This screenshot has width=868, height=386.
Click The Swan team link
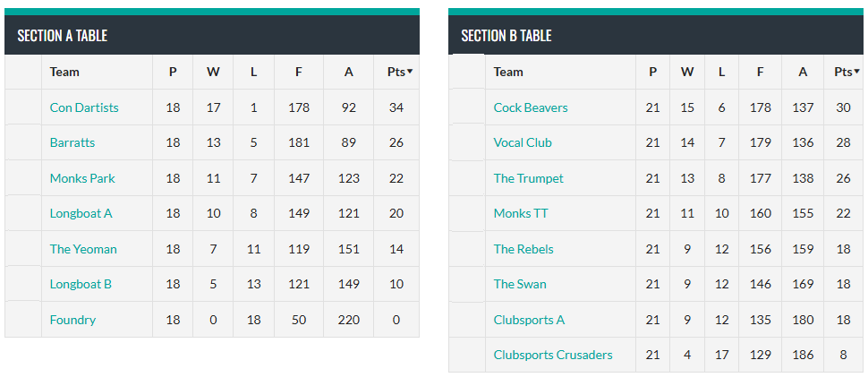520,284
